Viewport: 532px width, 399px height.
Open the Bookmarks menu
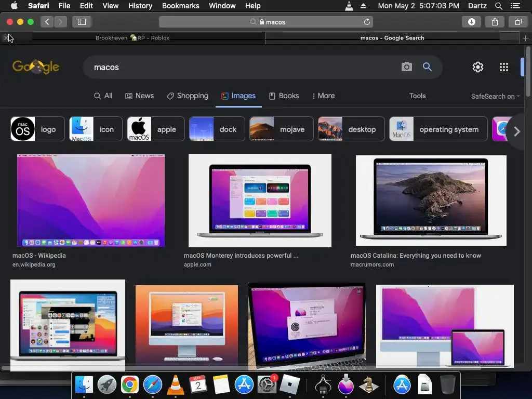tap(180, 6)
